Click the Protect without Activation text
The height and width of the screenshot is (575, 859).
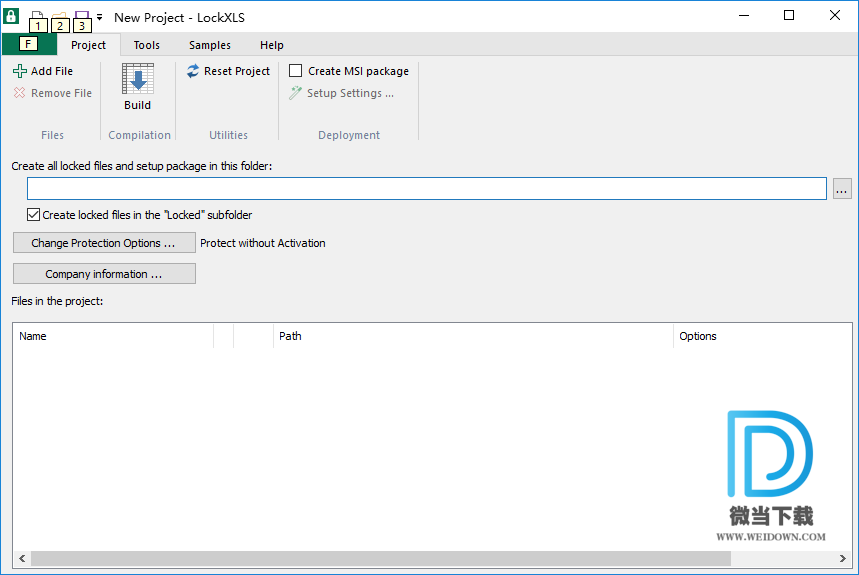[x=263, y=243]
